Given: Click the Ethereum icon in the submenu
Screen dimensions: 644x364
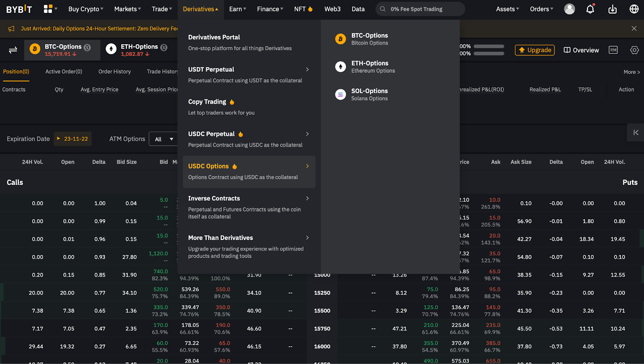Looking at the screenshot, I should point(341,67).
